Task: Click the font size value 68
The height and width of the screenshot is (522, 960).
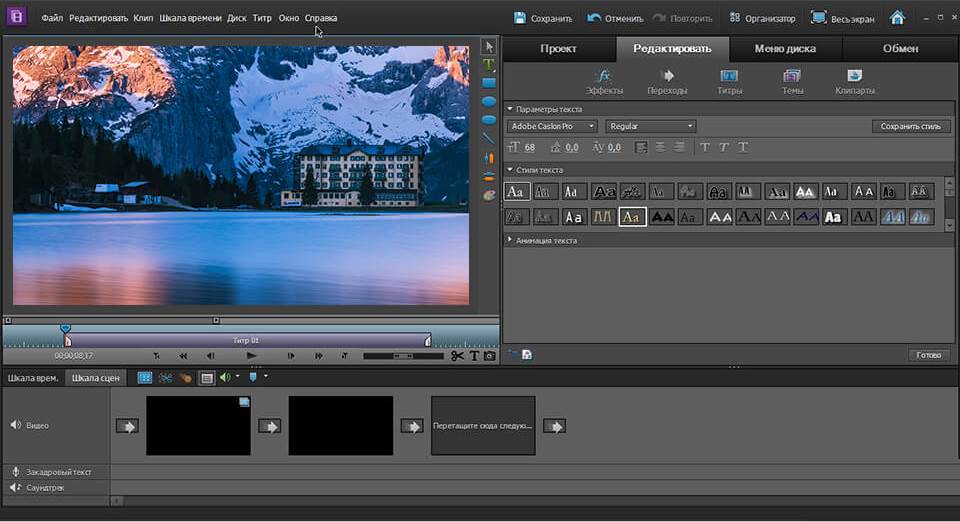Action: [530, 147]
